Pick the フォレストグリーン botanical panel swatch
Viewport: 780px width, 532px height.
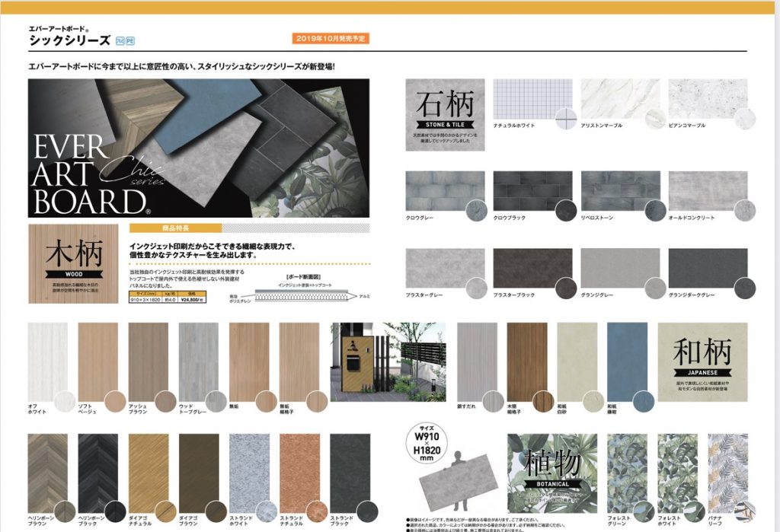click(x=628, y=473)
